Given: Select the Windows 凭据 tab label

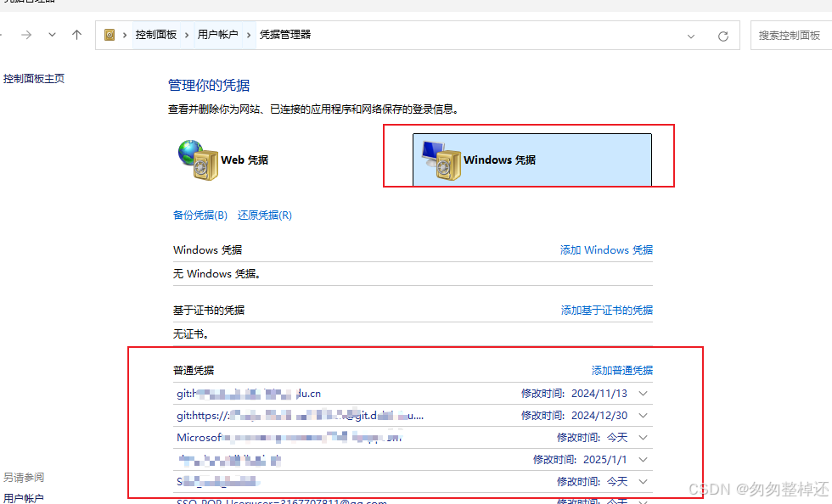Looking at the screenshot, I should (500, 160).
